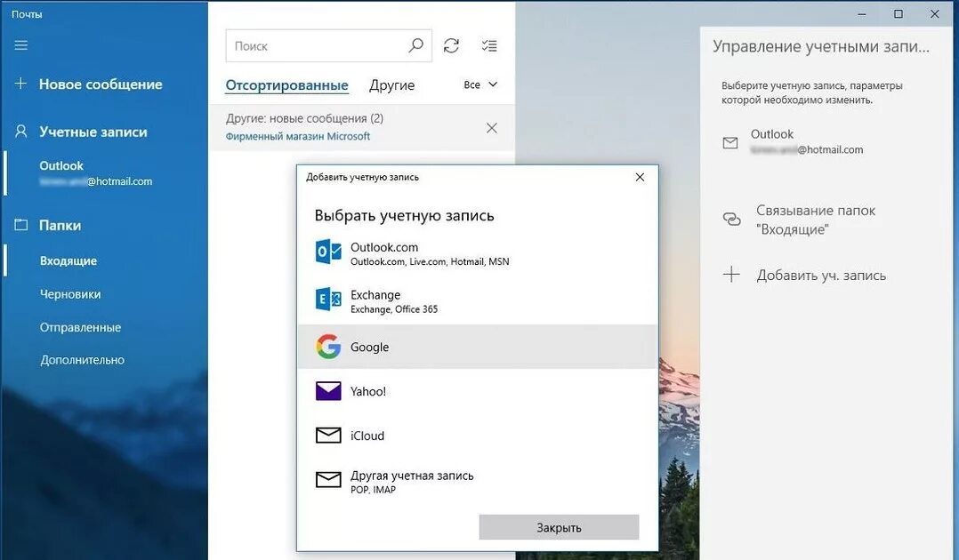959x560 pixels.
Task: Switch to the Other (Другие) tab
Action: point(392,85)
